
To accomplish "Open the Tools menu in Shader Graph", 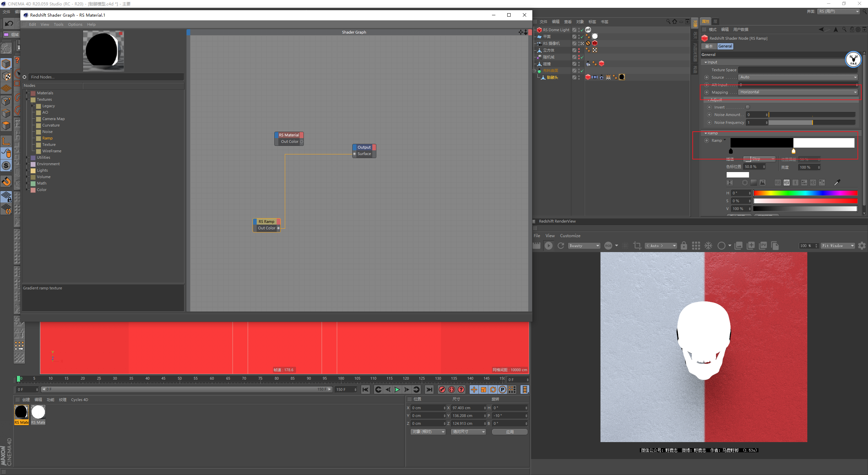I will point(58,24).
